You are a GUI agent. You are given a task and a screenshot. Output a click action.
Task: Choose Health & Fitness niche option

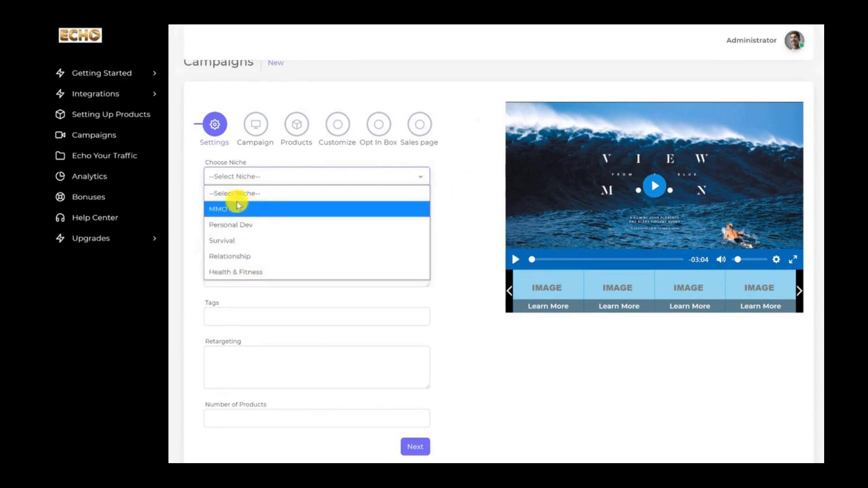pos(236,272)
